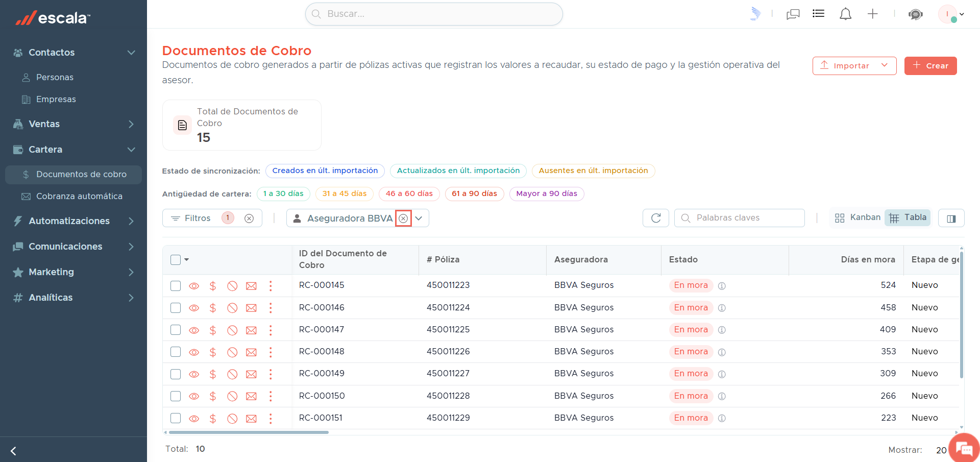Open more options for RC-000149
Viewport: 980px width, 462px height.
pos(271,374)
